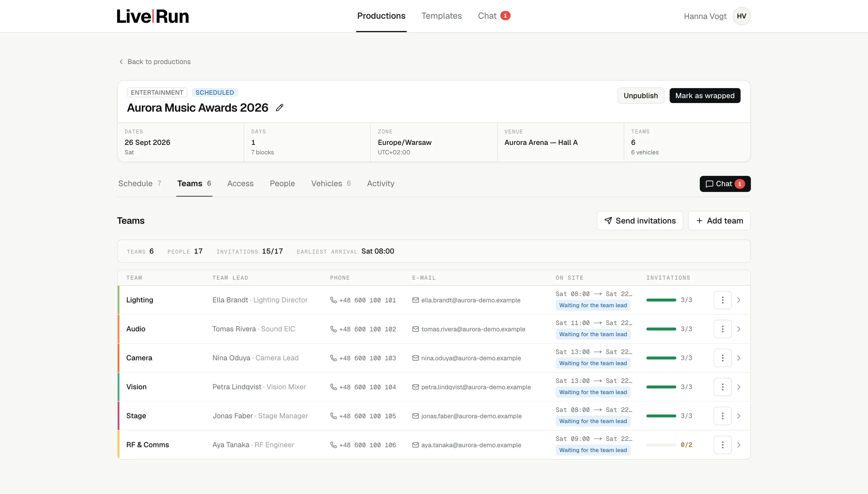Viewport: 868px width, 494px height.
Task: Open the People tab
Action: click(282, 184)
